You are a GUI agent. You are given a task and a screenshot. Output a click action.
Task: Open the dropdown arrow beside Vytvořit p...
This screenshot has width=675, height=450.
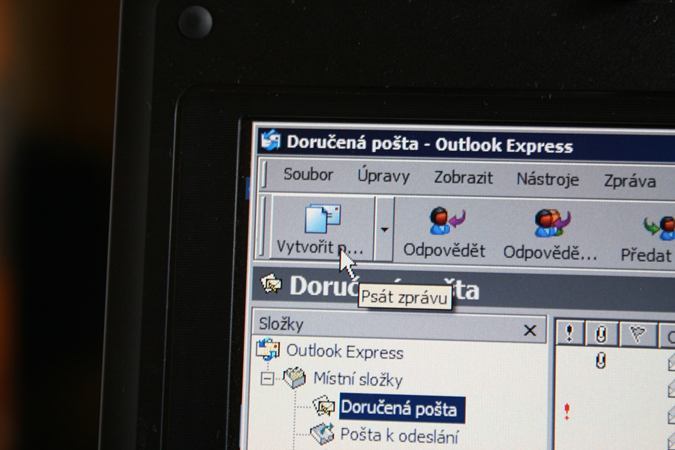coord(384,230)
